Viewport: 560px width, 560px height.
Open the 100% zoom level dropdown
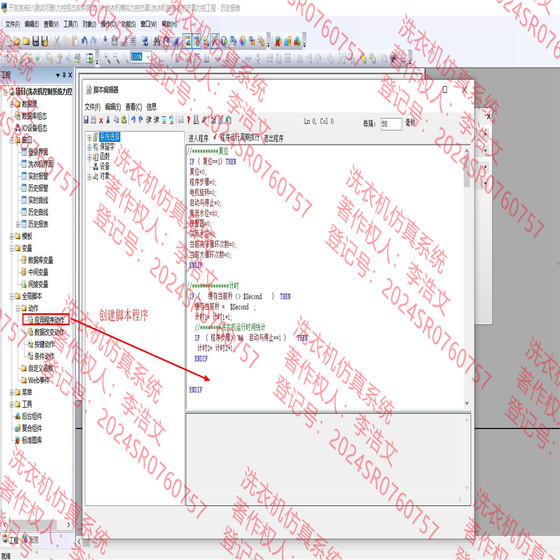(x=149, y=57)
